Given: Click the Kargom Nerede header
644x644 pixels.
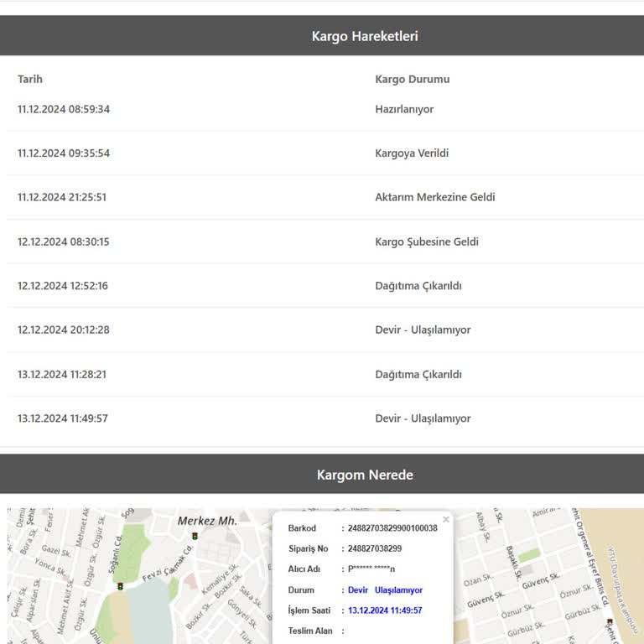Looking at the screenshot, I should pos(365,475).
